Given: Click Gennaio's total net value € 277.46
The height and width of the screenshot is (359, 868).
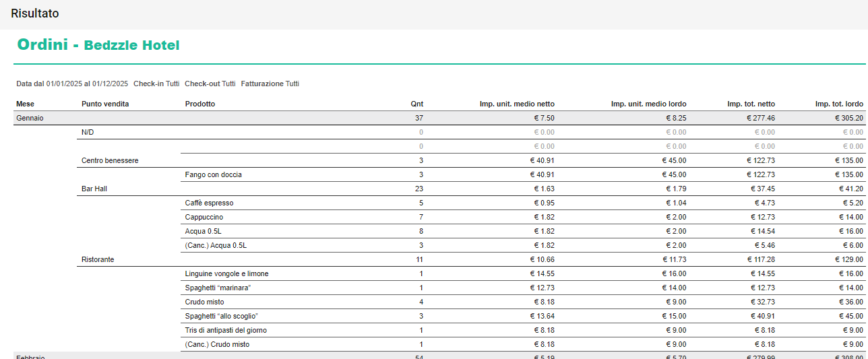Looking at the screenshot, I should tap(761, 118).
